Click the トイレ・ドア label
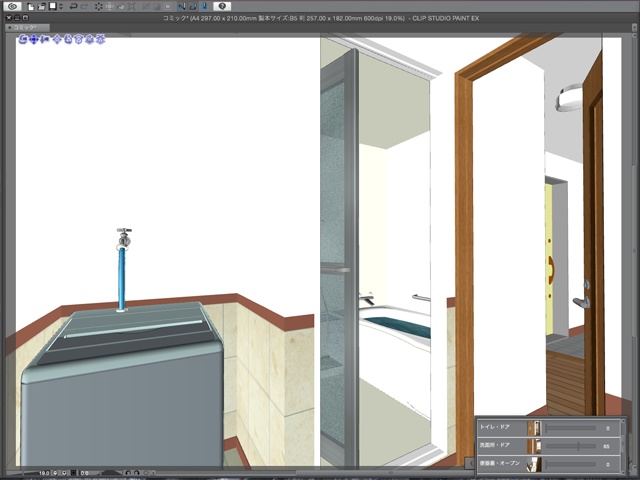 click(495, 427)
